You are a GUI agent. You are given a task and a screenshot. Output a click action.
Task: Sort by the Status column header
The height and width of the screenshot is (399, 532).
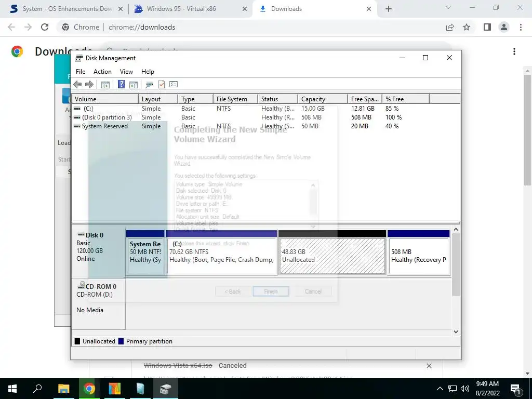point(277,99)
